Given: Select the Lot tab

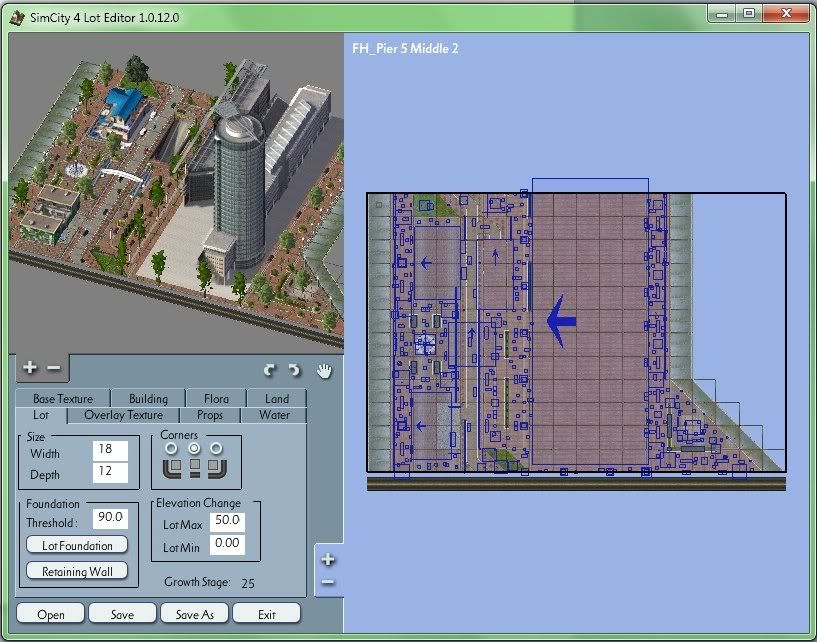Looking at the screenshot, I should pyautogui.click(x=41, y=415).
